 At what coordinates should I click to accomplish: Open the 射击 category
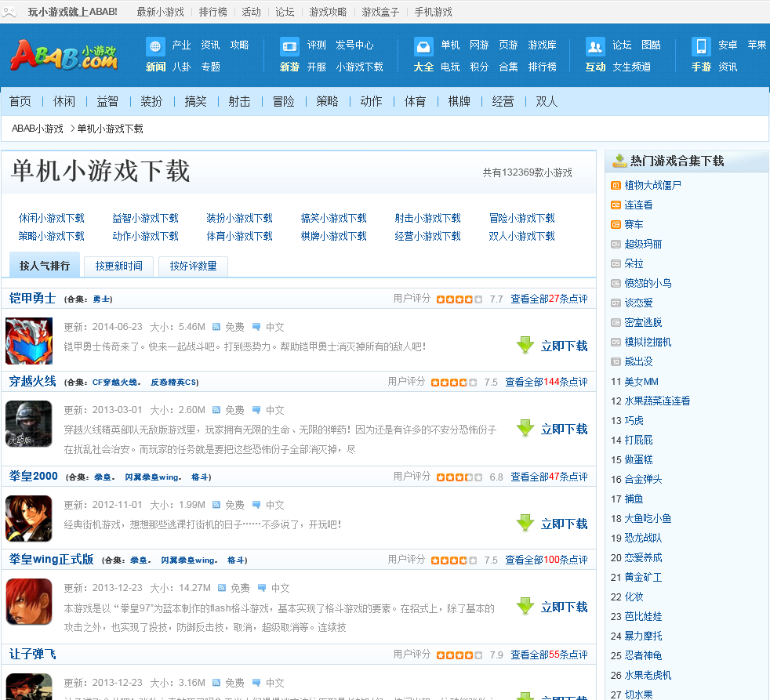tap(240, 102)
